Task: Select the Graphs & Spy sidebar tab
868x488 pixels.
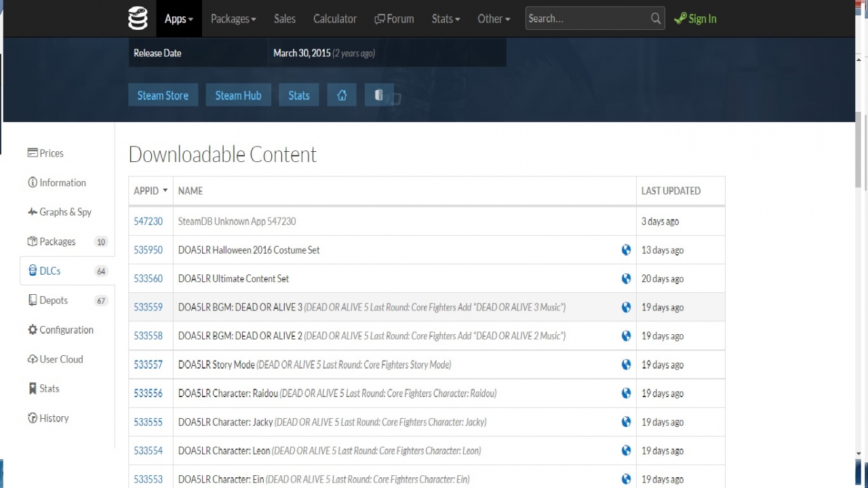Action: click(65, 212)
